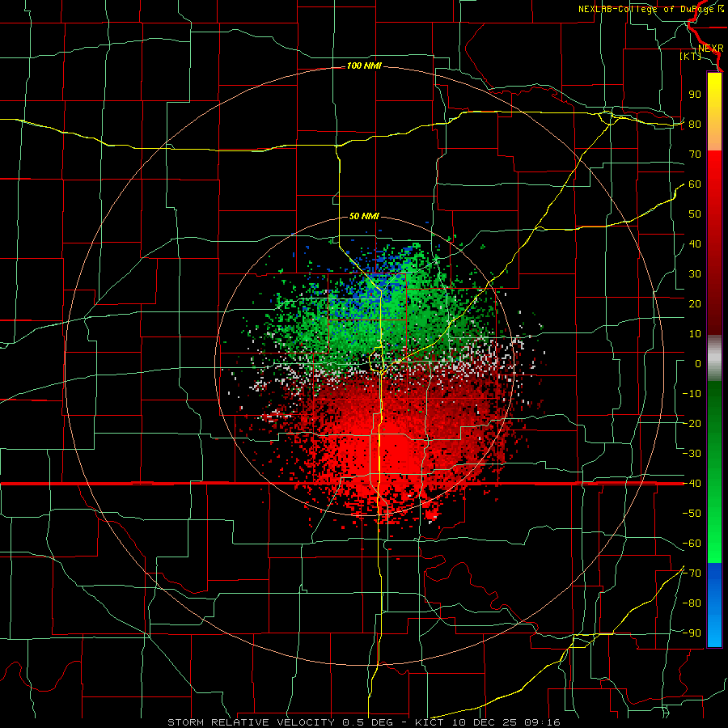
Task: Click the 60 label on velocity scale
Action: (695, 184)
